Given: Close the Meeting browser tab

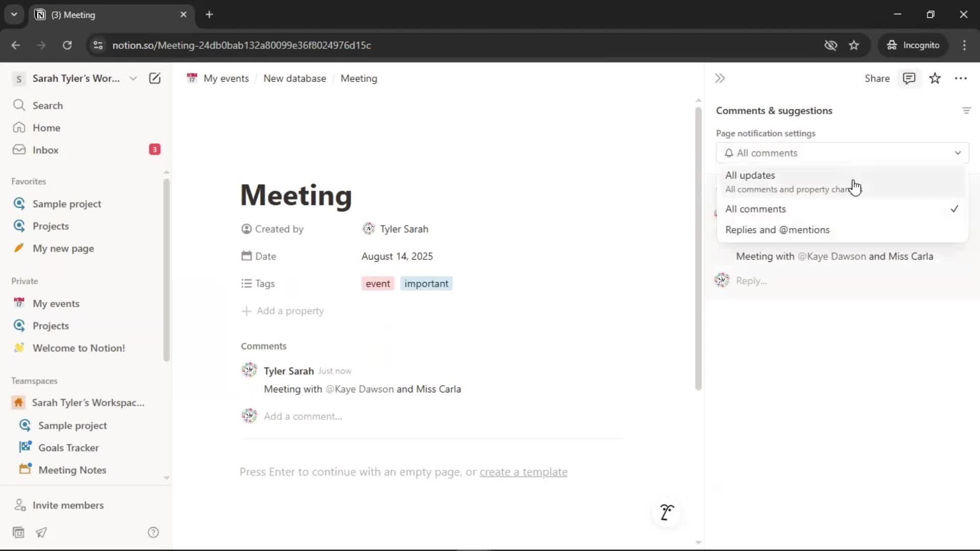Looking at the screenshot, I should [x=183, y=14].
